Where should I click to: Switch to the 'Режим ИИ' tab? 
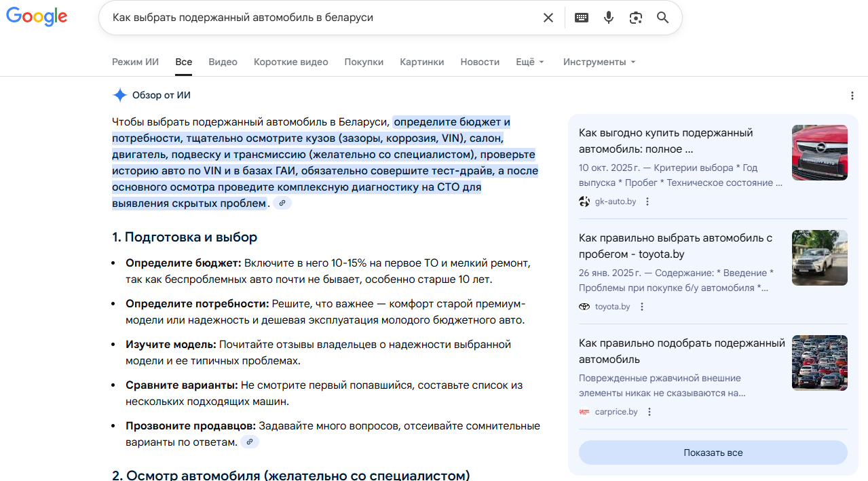coord(135,62)
